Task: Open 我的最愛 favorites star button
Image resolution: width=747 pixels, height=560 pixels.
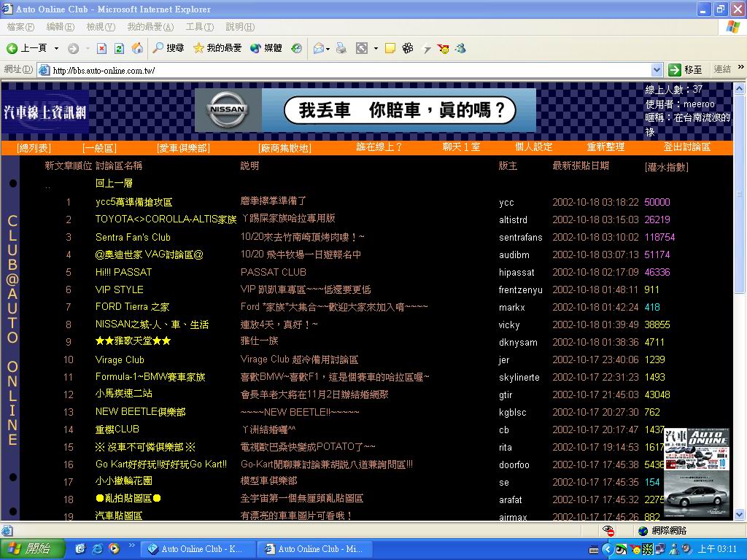Action: 217,48
